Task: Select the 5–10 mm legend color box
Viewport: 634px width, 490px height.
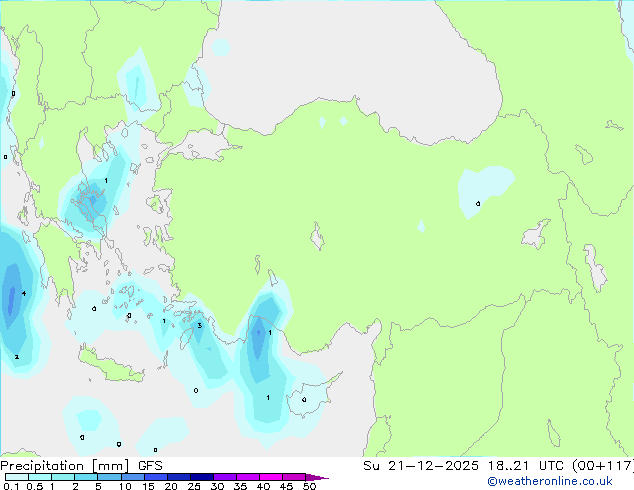Action: 109,477
